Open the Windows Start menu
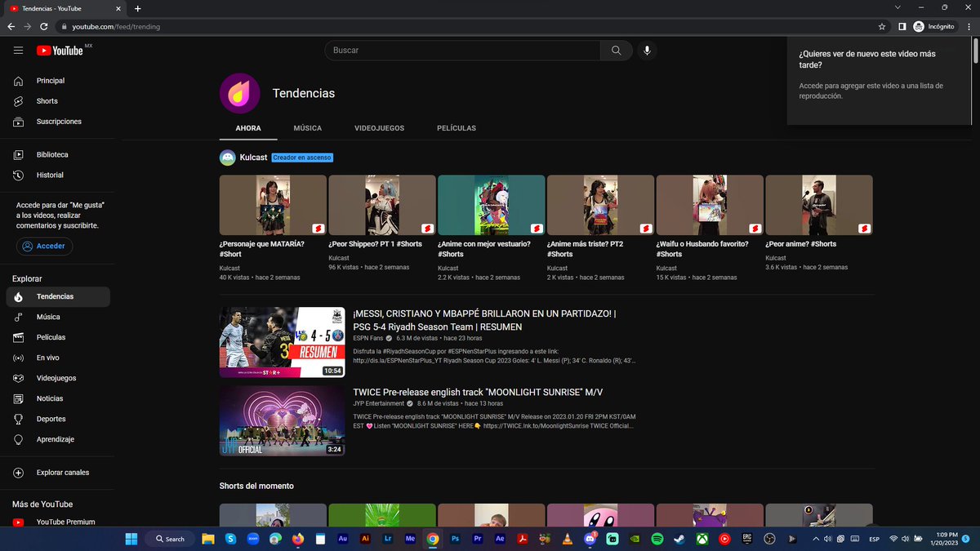The height and width of the screenshot is (551, 980). (x=131, y=539)
